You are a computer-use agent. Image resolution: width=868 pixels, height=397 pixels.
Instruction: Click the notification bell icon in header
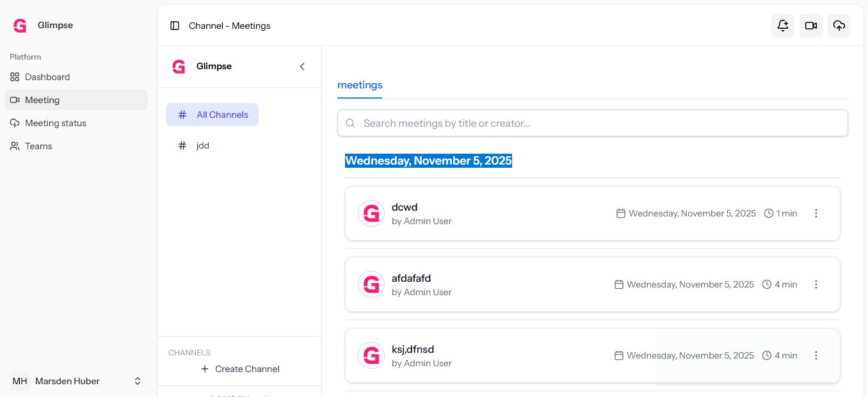[x=782, y=26]
